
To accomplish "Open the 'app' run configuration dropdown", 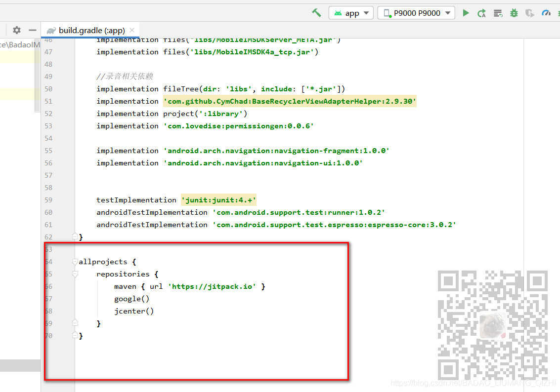I will coord(351,12).
